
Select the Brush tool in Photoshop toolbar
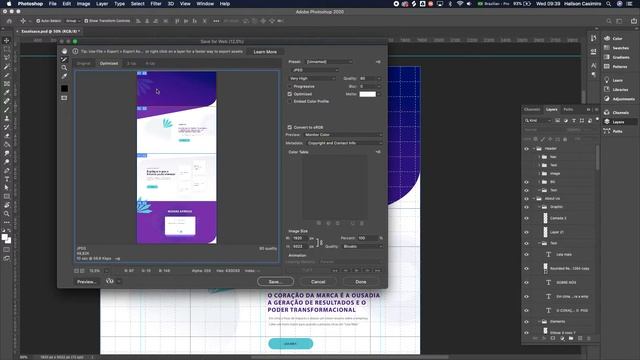7,110
